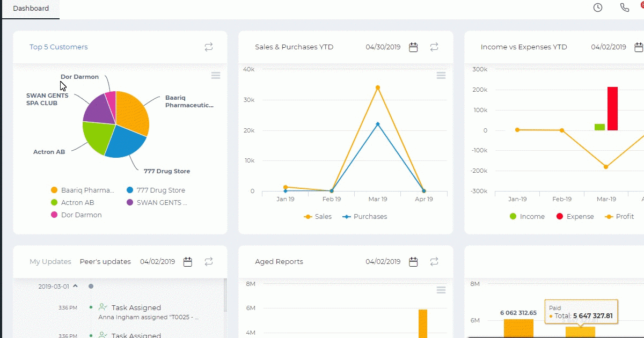
Task: Click the 'Dor Darmon' pie callout label
Action: pyautogui.click(x=79, y=77)
